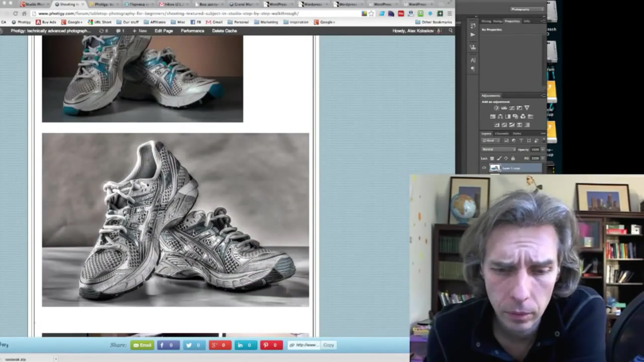Click the black-and-white sneakers photo

pos(175,220)
